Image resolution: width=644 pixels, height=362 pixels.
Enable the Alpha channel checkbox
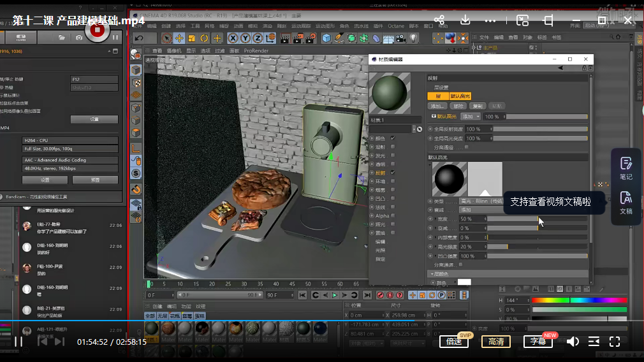click(x=393, y=216)
